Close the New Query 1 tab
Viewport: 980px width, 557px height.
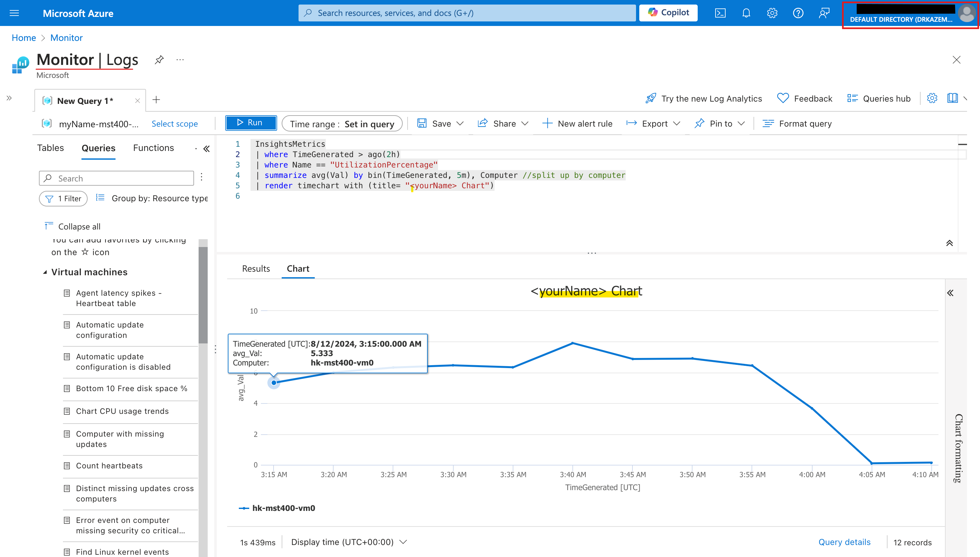pos(138,101)
